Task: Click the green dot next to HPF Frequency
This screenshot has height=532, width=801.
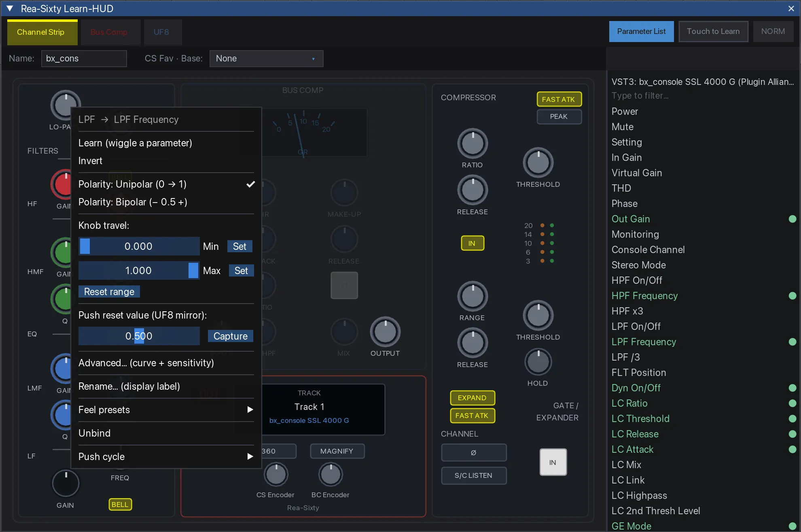Action: 793,296
